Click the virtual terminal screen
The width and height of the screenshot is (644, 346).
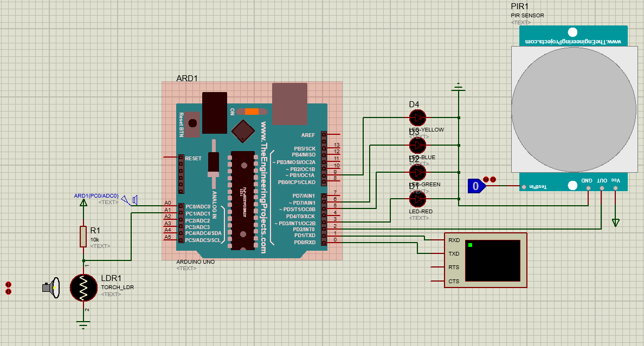tap(492, 260)
